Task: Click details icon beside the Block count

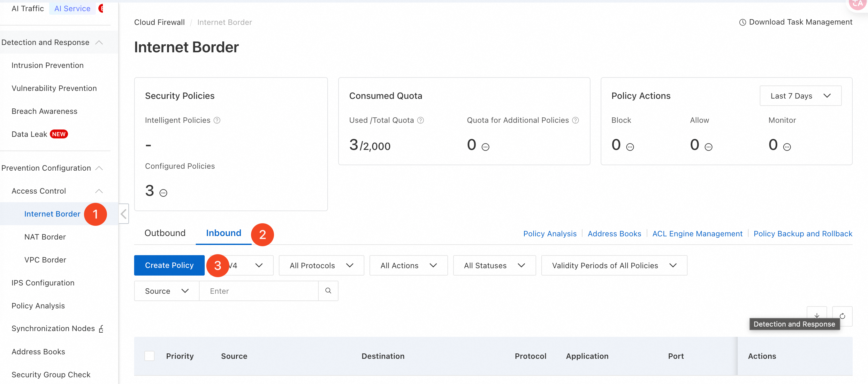Action: (630, 147)
